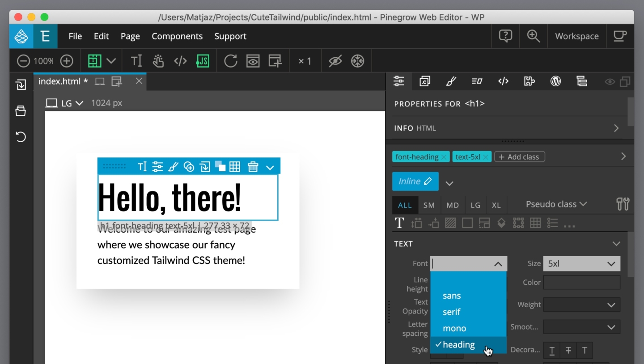Viewport: 644px width, 364px height.
Task: Click the Inline style button
Action: click(415, 182)
